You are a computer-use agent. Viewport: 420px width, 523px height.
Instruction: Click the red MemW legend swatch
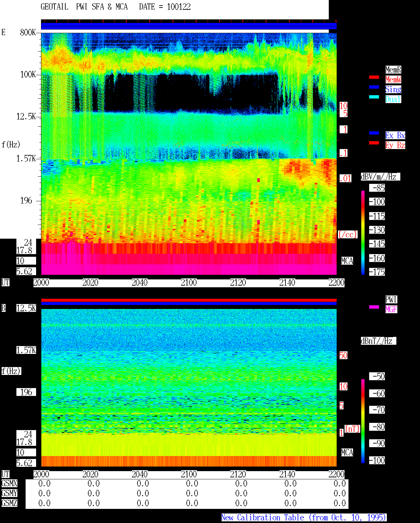[x=374, y=77]
